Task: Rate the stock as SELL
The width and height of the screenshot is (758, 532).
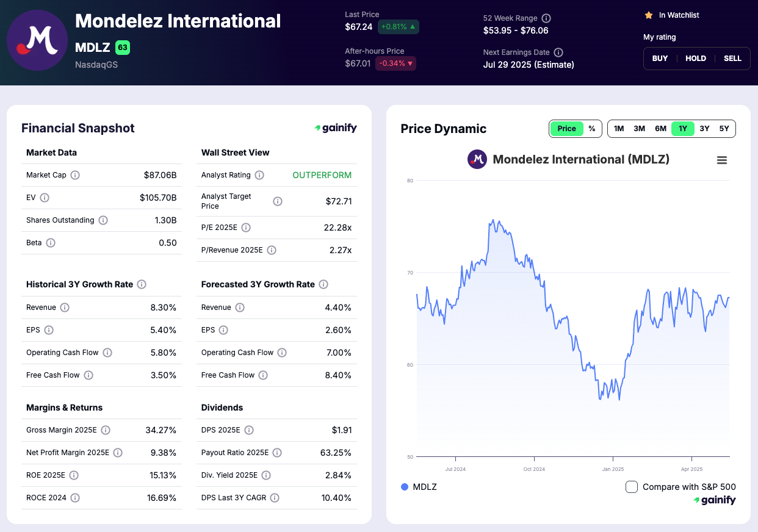Action: [x=732, y=59]
